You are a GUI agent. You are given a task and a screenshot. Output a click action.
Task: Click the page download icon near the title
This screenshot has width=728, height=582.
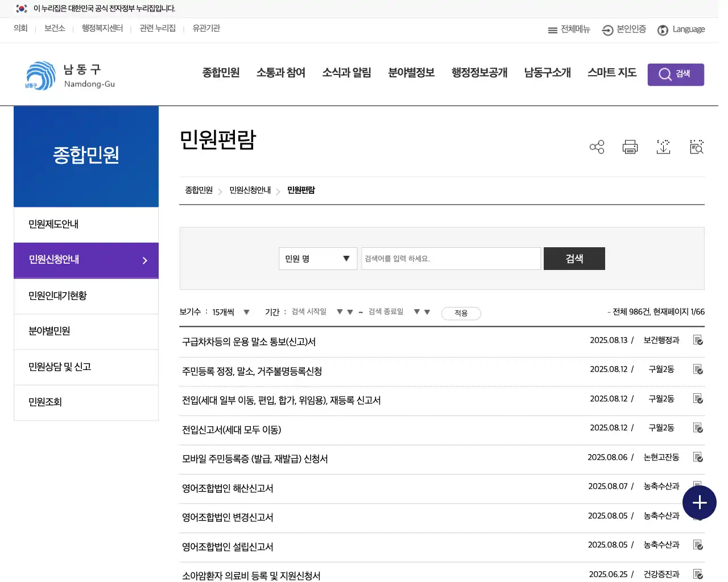tap(663, 147)
